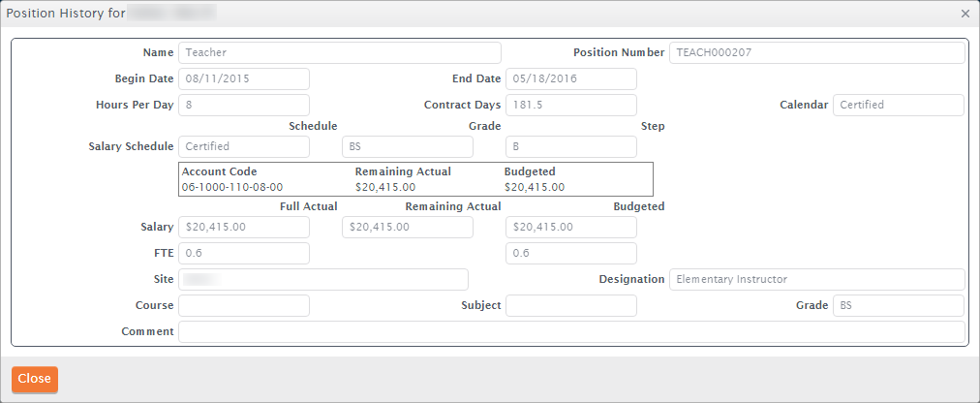Image resolution: width=980 pixels, height=403 pixels.
Task: Click the Step field showing B
Action: pos(570,146)
